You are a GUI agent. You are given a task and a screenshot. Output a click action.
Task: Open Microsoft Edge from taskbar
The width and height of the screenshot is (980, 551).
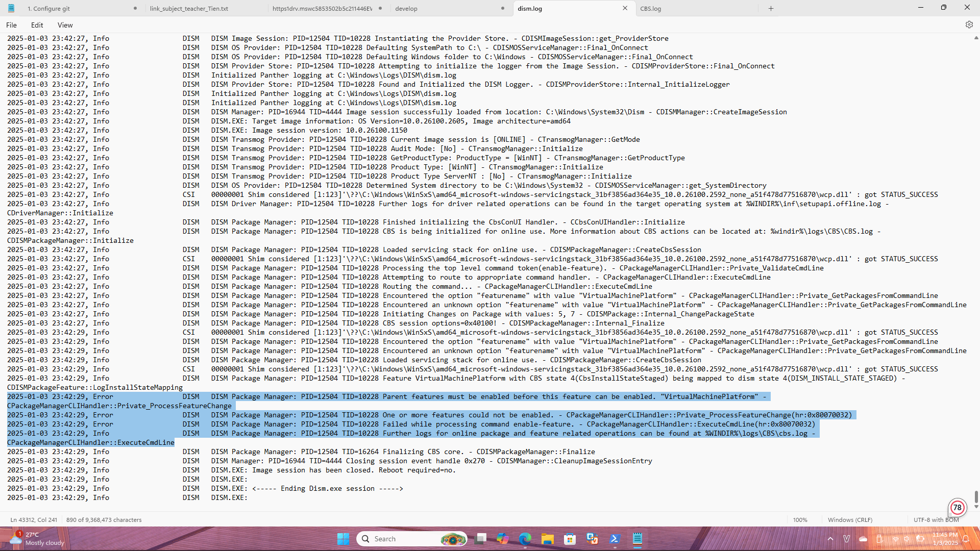[x=525, y=539]
